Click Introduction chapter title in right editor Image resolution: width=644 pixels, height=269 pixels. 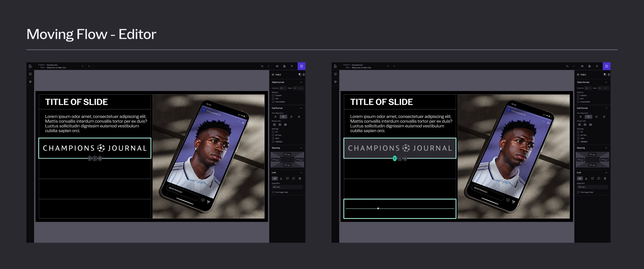(x=357, y=65)
